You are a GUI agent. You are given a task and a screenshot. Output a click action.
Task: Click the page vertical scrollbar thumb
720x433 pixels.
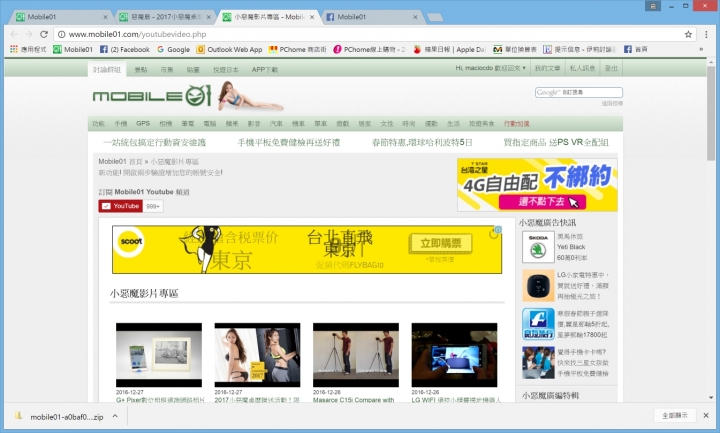tap(711, 113)
